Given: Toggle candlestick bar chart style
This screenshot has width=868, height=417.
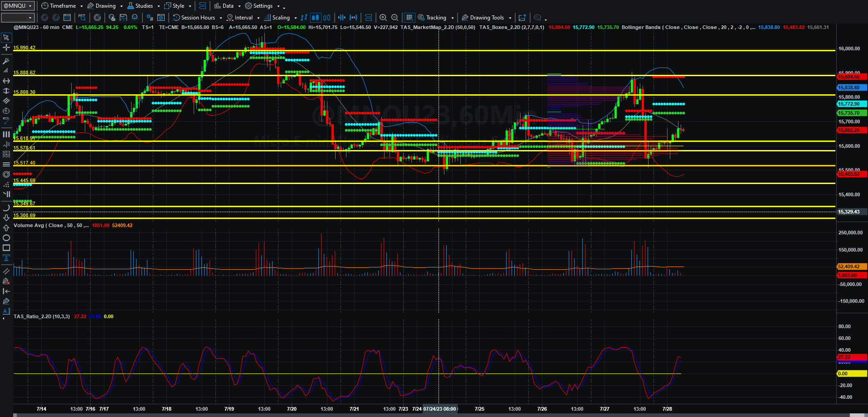Looking at the screenshot, I should [315, 18].
